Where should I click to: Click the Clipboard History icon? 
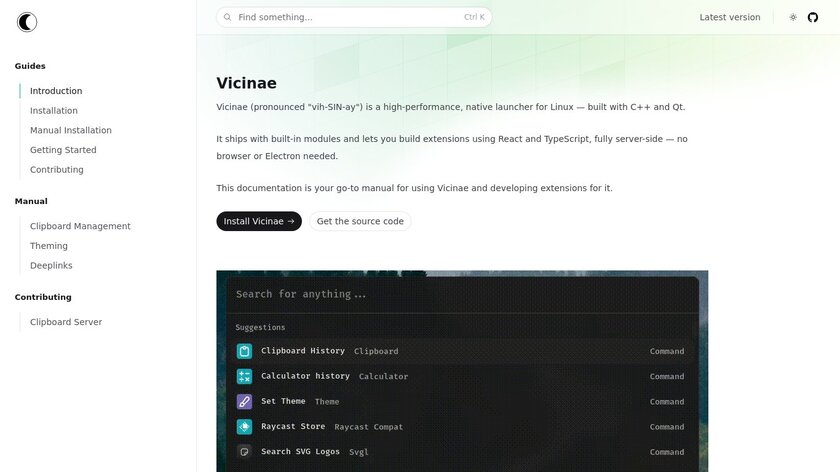(244, 351)
